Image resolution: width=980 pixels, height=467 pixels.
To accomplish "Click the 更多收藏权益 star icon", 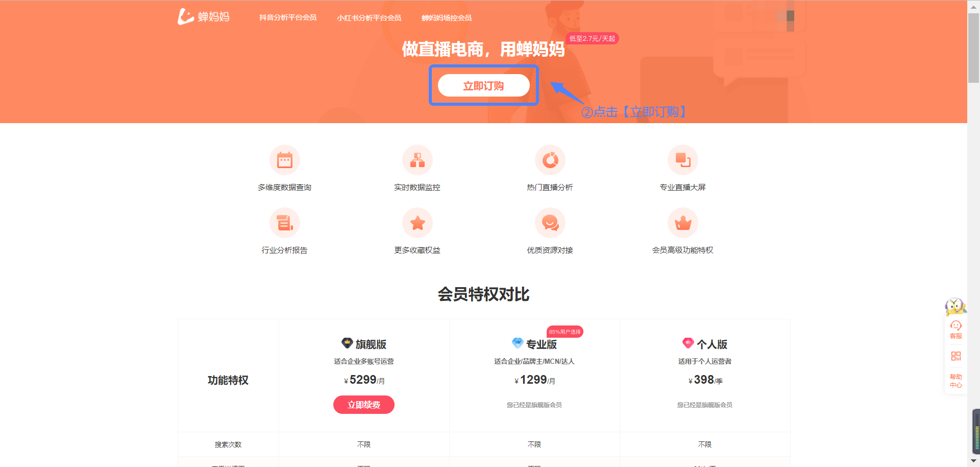I will (417, 223).
